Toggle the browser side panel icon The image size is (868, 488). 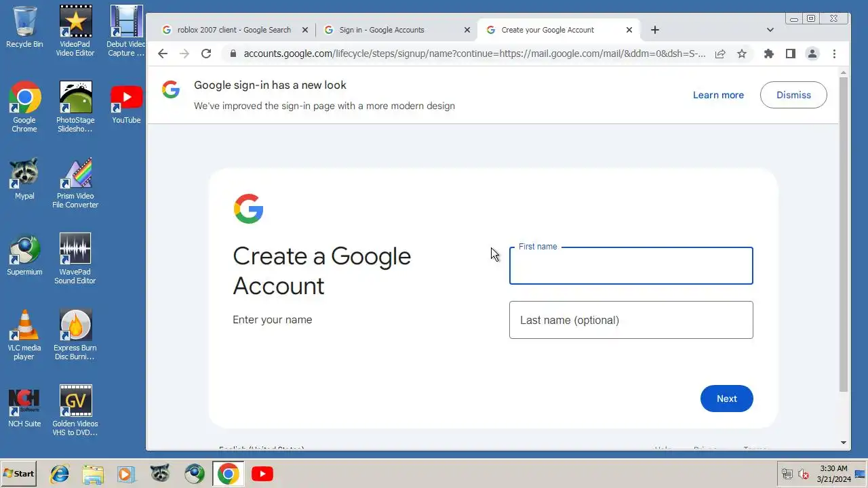point(790,54)
